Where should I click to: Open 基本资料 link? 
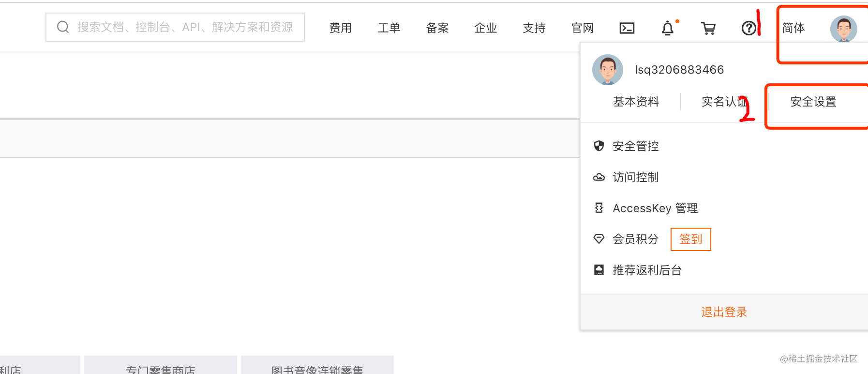[x=636, y=102]
